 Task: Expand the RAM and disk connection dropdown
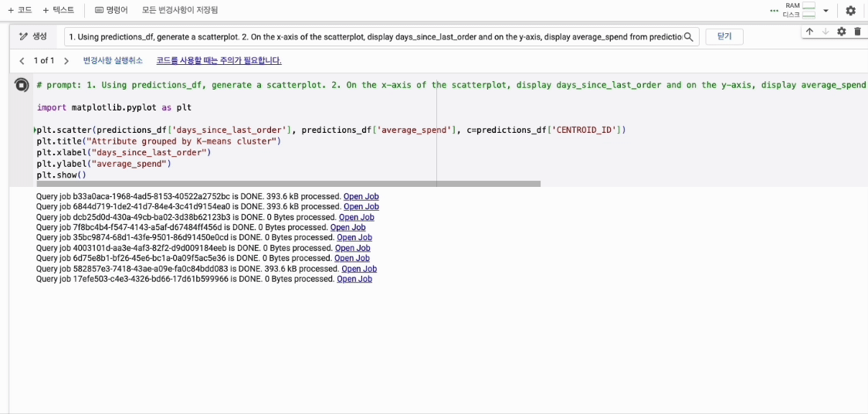[826, 11]
